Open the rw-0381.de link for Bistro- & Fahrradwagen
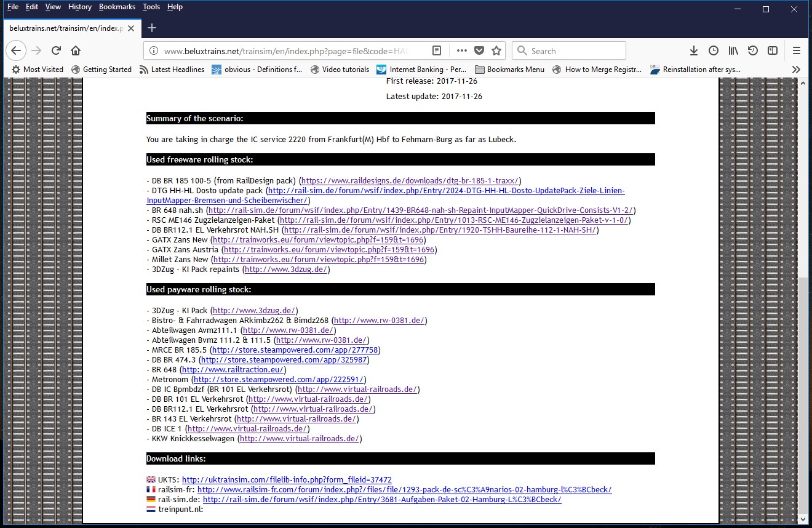This screenshot has height=528, width=812. coord(379,321)
